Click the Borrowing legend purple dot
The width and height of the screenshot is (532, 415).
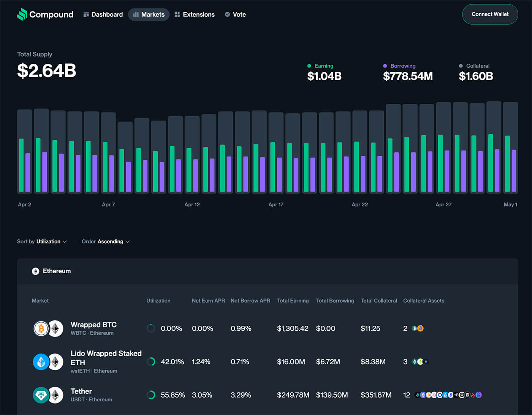385,66
